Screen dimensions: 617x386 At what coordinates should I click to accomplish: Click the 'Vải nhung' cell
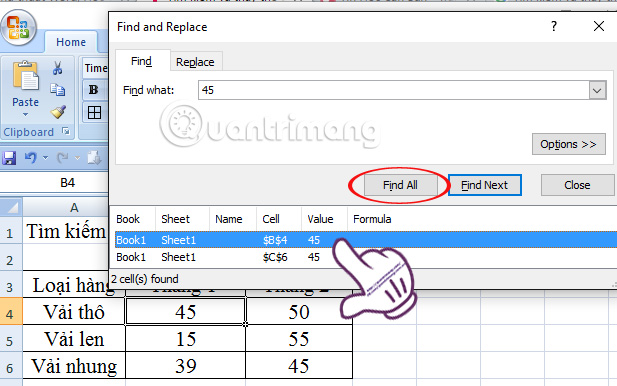pyautogui.click(x=74, y=366)
